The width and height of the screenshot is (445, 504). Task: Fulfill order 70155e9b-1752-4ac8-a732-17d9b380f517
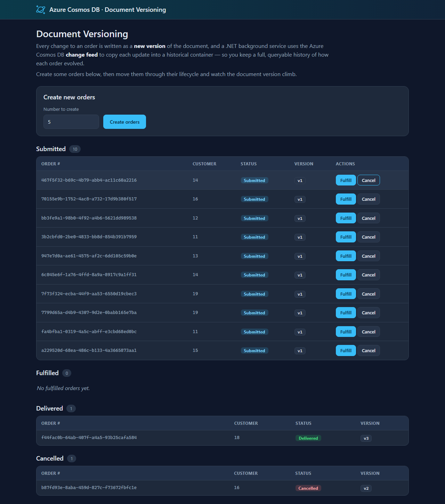(x=346, y=199)
